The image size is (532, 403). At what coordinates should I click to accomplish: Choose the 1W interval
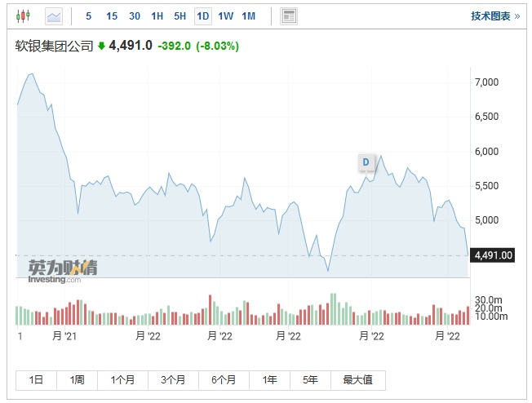(226, 16)
